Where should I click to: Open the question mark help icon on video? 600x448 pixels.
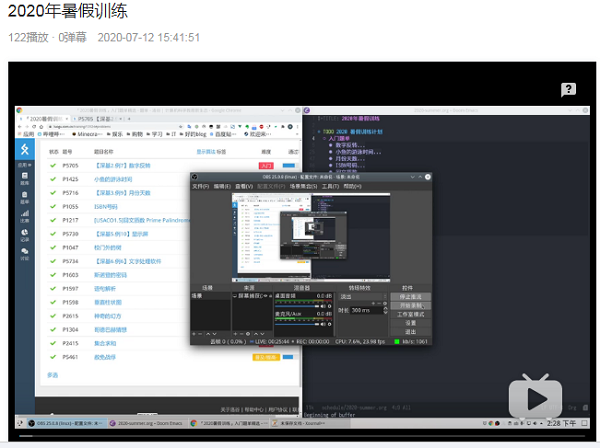point(568,90)
